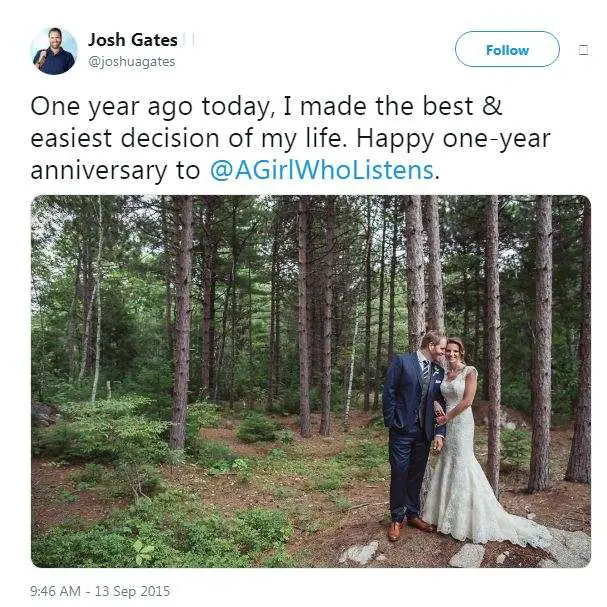
Task: Open the @AGirlWhoListens mention
Action: 321,170
